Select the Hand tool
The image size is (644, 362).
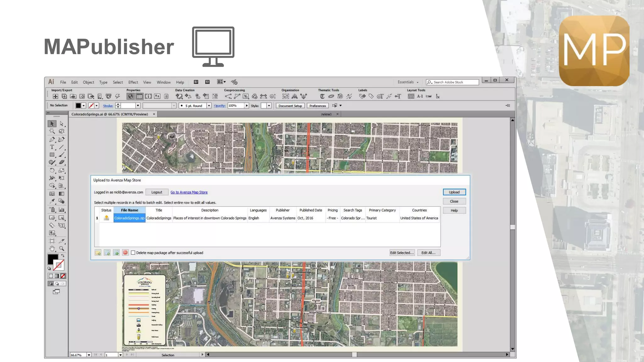[52, 249]
